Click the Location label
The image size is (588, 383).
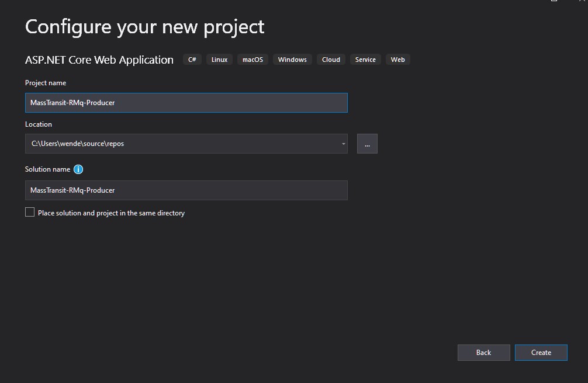coord(39,124)
